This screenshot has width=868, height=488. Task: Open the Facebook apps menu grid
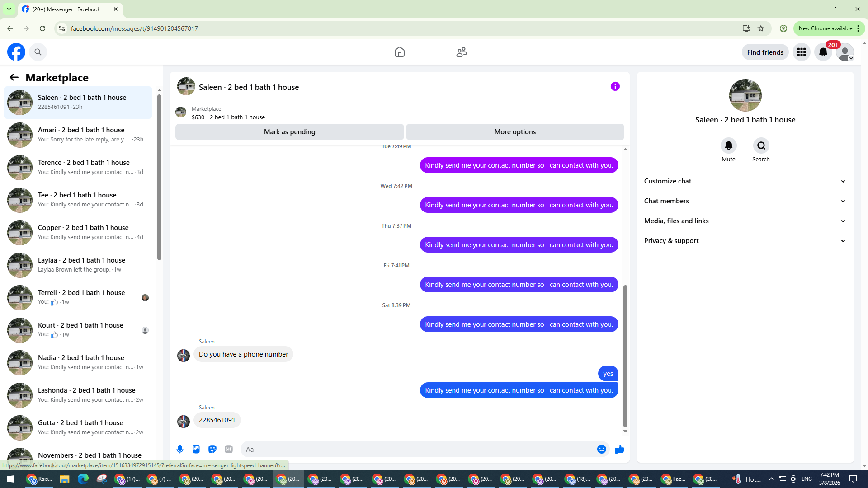point(802,52)
